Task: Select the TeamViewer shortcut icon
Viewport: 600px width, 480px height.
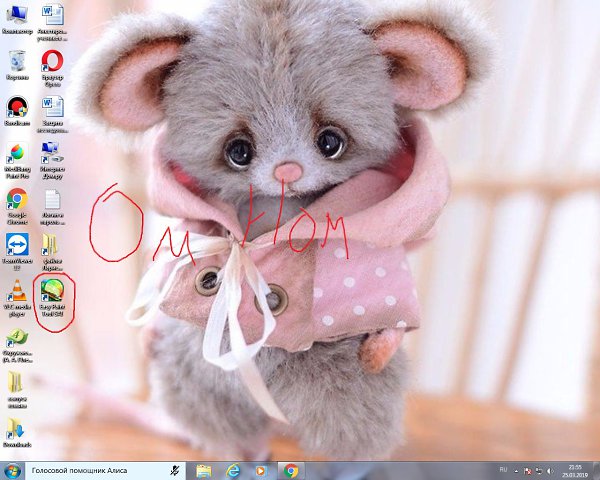Action: pyautogui.click(x=17, y=253)
